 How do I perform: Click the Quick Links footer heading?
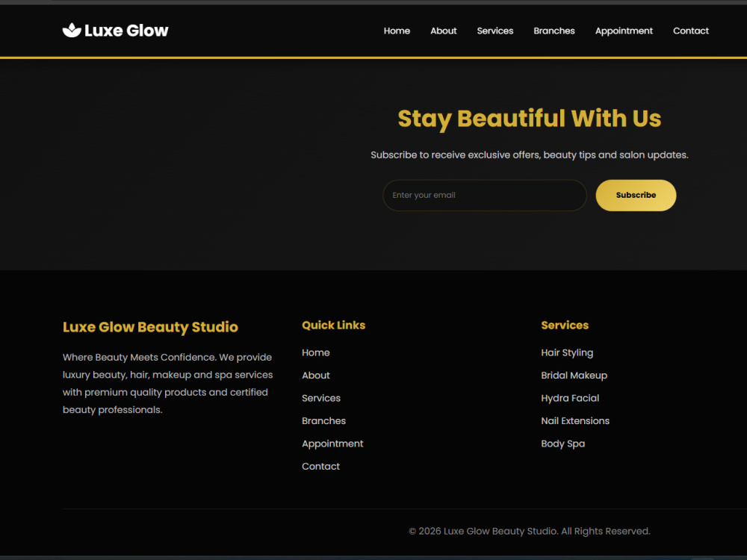(333, 326)
